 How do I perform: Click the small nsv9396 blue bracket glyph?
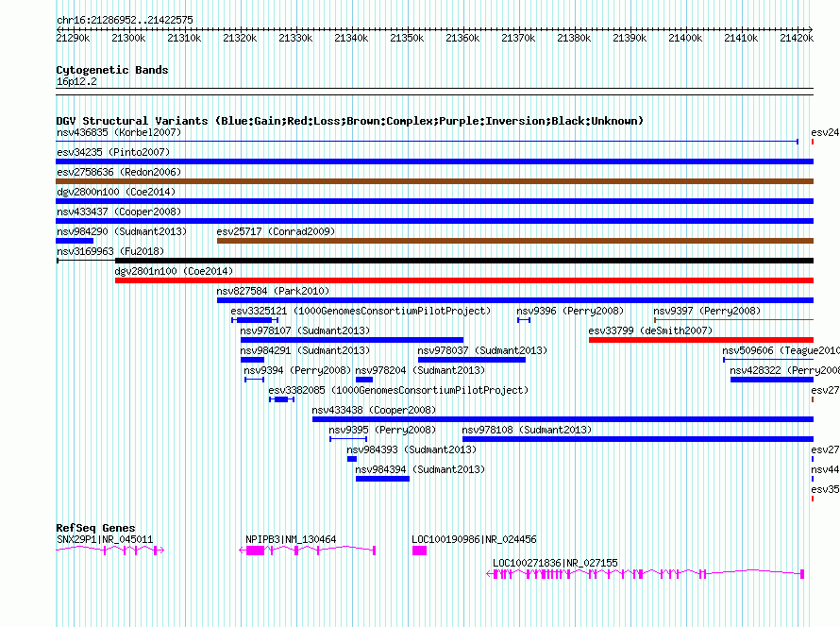(524, 320)
